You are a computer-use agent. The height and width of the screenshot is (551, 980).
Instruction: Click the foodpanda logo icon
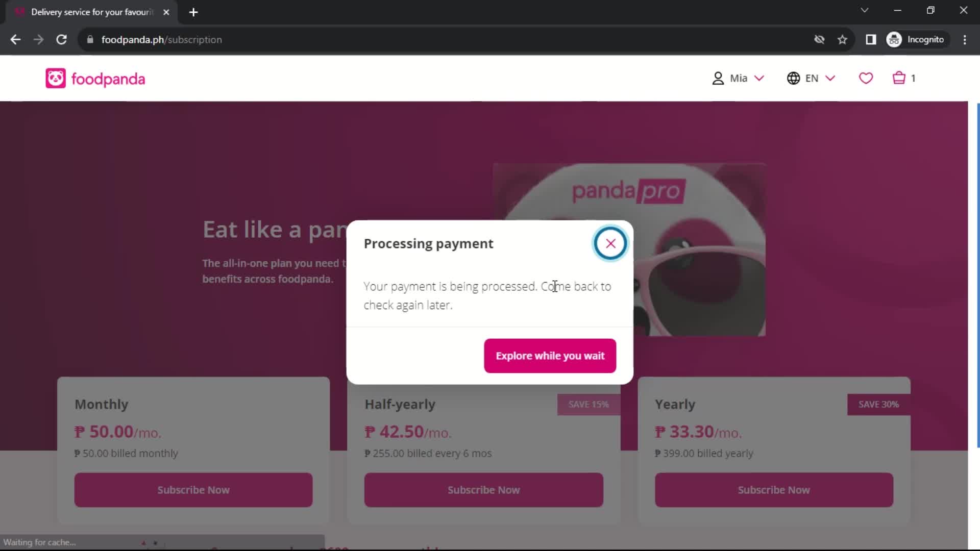point(55,78)
